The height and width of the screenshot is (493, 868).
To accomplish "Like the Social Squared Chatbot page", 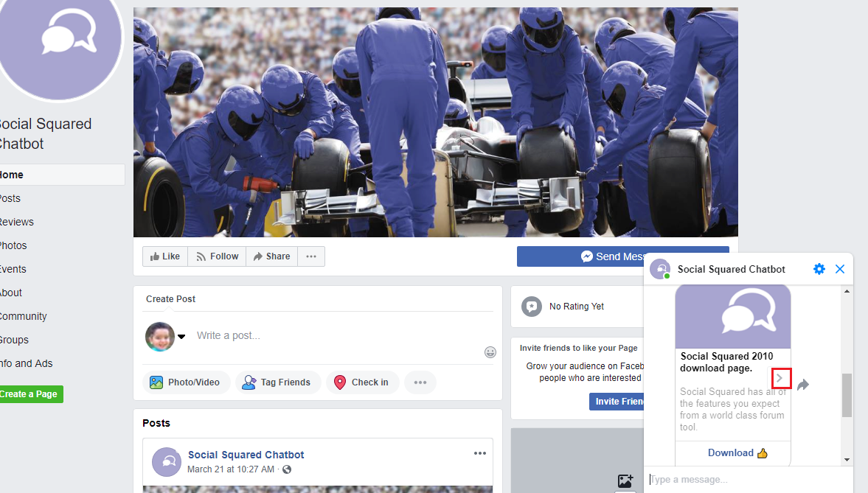I will 165,256.
